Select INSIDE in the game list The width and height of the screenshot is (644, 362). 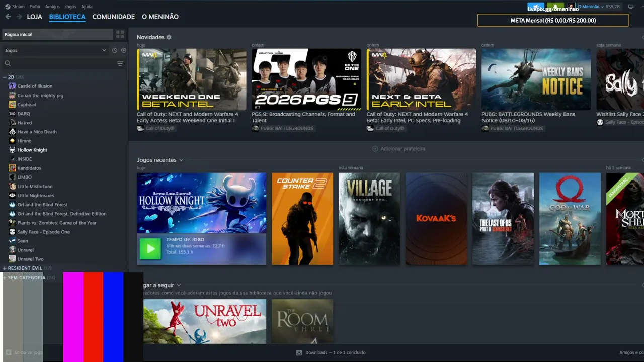[25, 159]
